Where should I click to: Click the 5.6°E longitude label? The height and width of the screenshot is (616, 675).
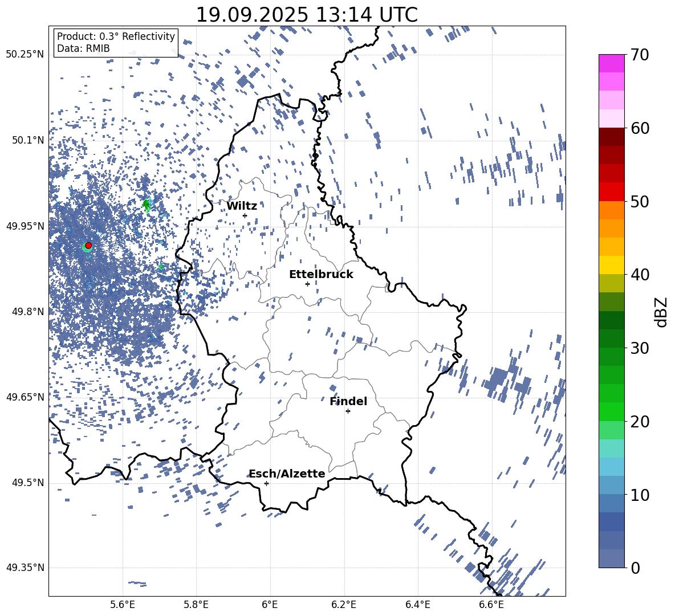point(123,605)
